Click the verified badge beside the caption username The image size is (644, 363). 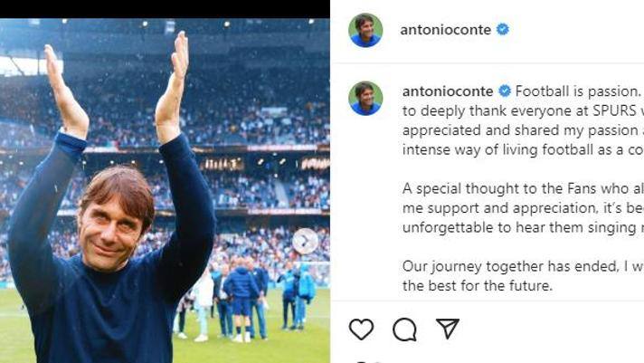tap(505, 91)
